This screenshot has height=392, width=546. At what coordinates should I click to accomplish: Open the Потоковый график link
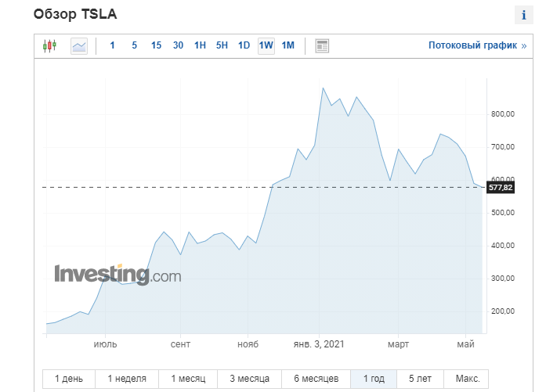[477, 45]
